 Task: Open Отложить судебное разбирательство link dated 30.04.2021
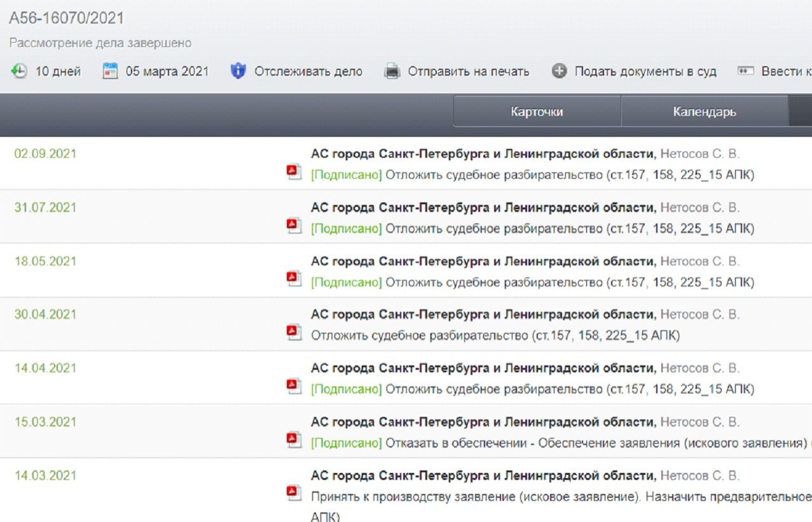coord(495,335)
